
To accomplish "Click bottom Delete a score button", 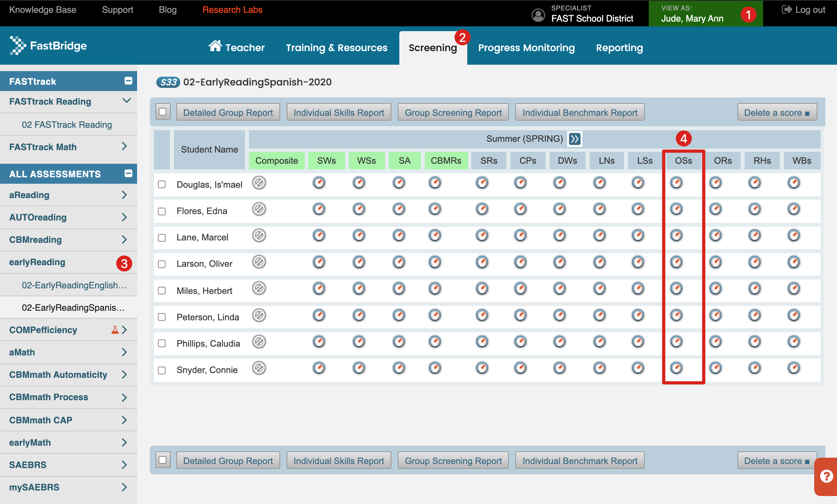I will (x=777, y=460).
